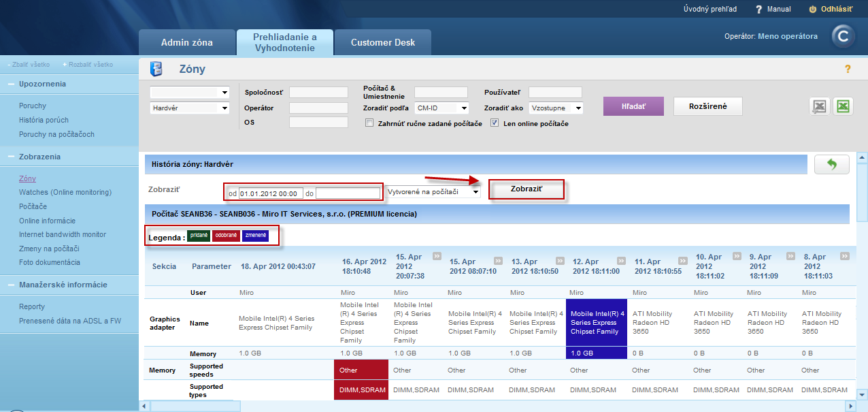Switch to the Customer Desk tab
The width and height of the screenshot is (868, 412).
[x=383, y=42]
